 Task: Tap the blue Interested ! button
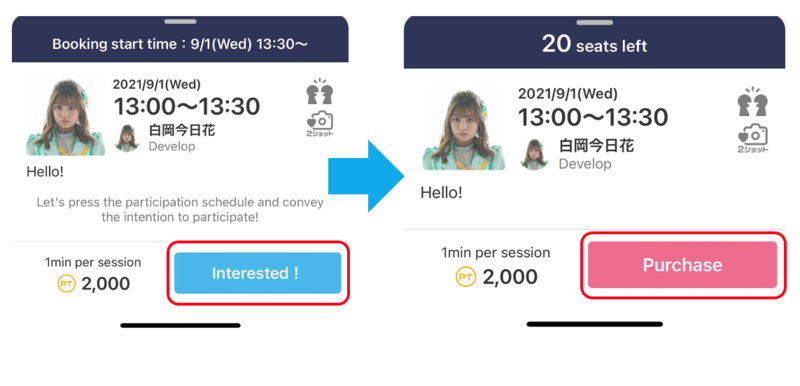coord(258,273)
